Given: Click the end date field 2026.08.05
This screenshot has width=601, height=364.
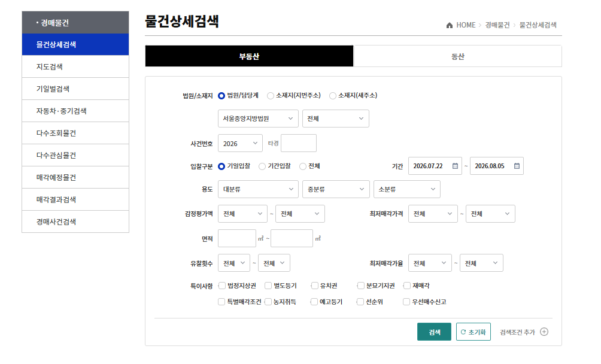Looking at the screenshot, I should [x=497, y=166].
